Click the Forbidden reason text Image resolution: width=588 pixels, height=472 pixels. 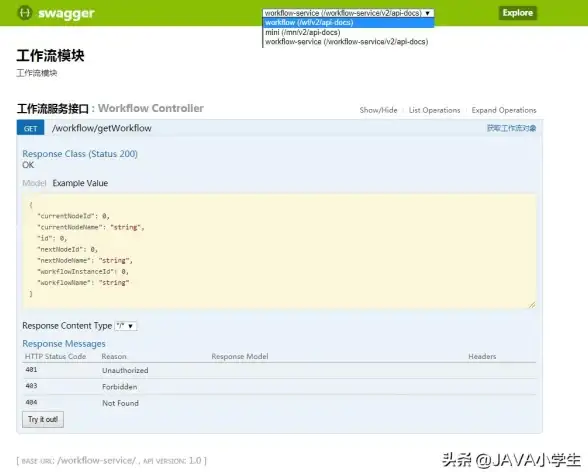click(120, 387)
